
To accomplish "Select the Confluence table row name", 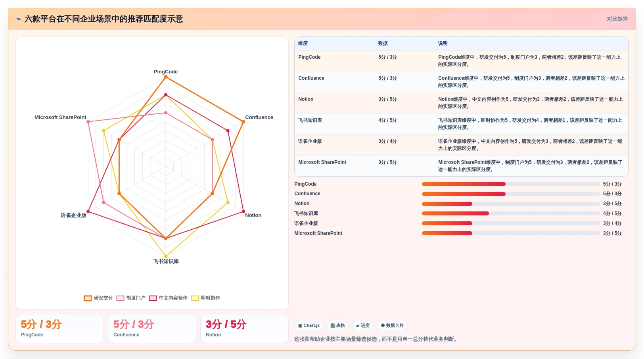I will pyautogui.click(x=311, y=78).
